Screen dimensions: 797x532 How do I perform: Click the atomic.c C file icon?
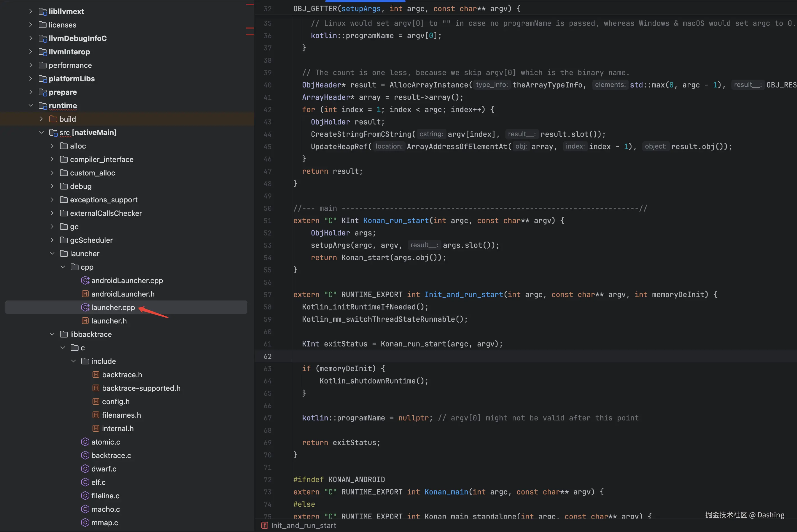pos(85,442)
